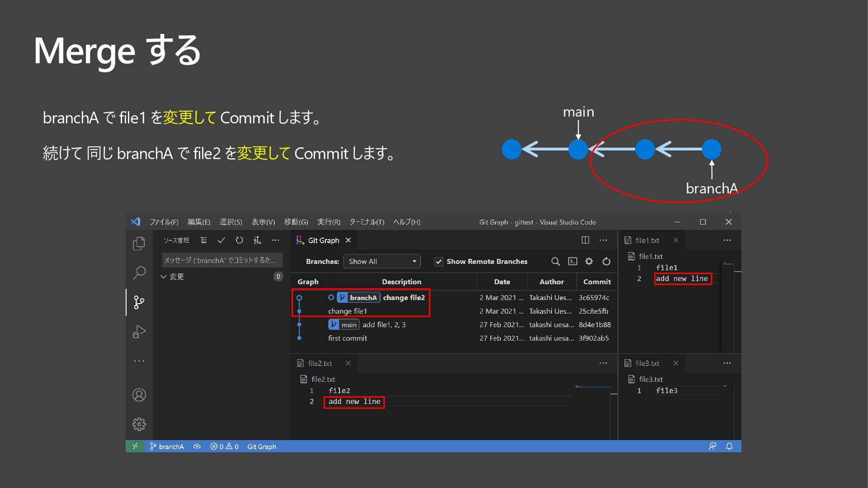The width and height of the screenshot is (868, 488).
Task: Open the Branches Show All dropdown
Action: click(382, 261)
